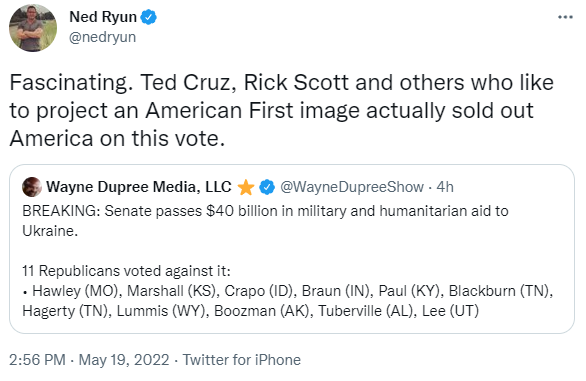
Task: Click the '11 Republicans voted against it' line
Action: click(x=126, y=271)
